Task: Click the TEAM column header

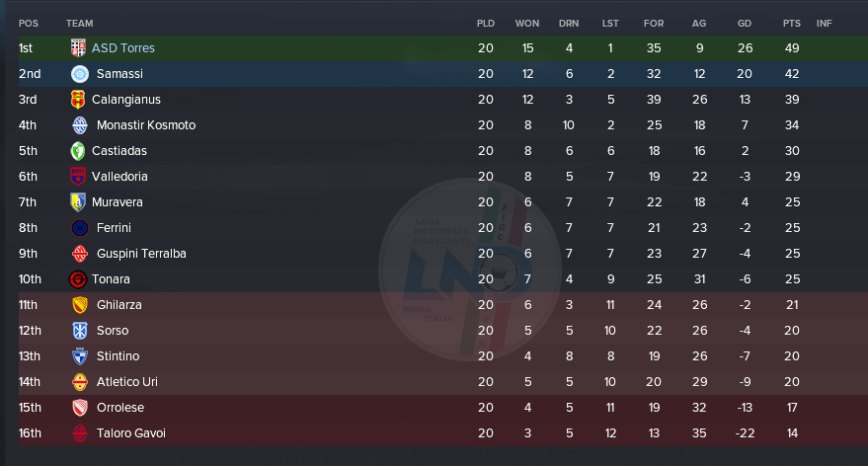Action: coord(80,24)
